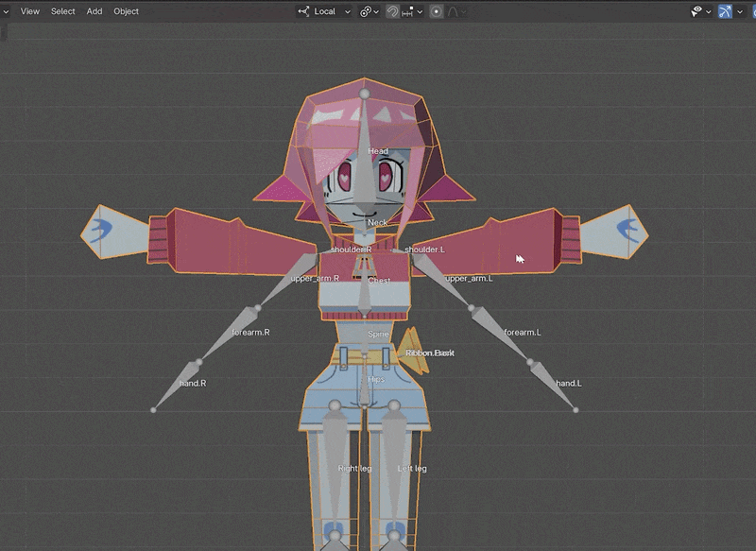
Task: Select the Head bone in the viewport
Action: click(x=365, y=142)
